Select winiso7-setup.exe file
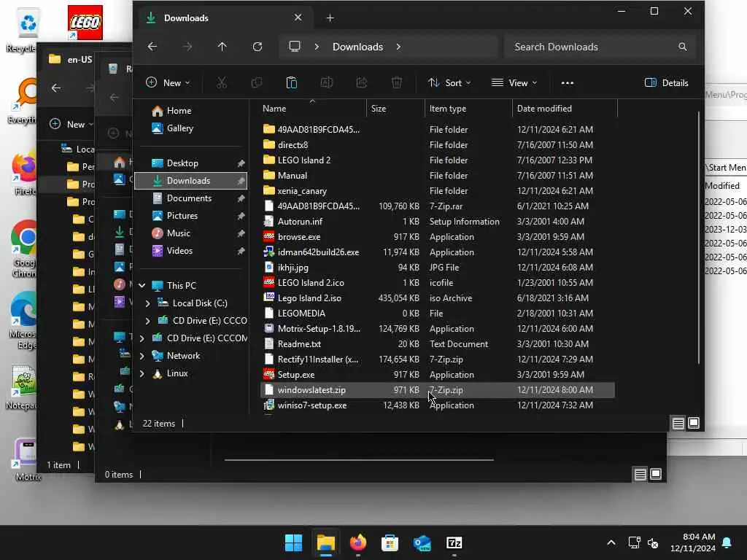This screenshot has height=560, width=747. [438, 405]
